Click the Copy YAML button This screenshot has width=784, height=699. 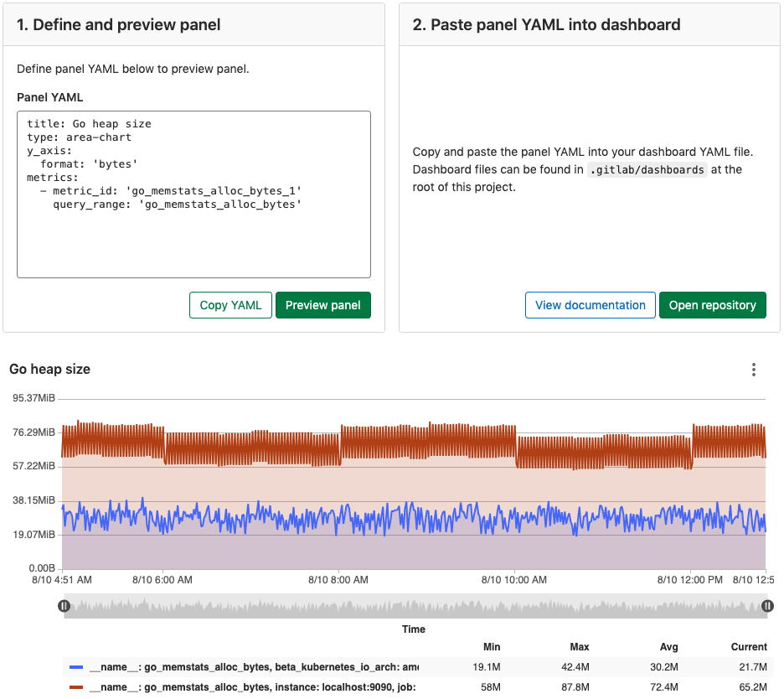[x=230, y=305]
